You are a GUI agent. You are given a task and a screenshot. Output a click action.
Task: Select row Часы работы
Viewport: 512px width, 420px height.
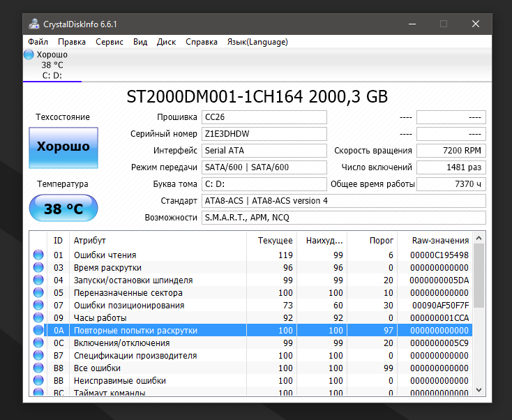pyautogui.click(x=251, y=317)
